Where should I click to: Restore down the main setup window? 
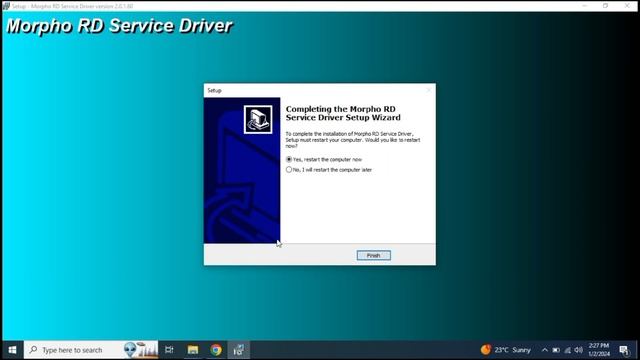point(605,6)
